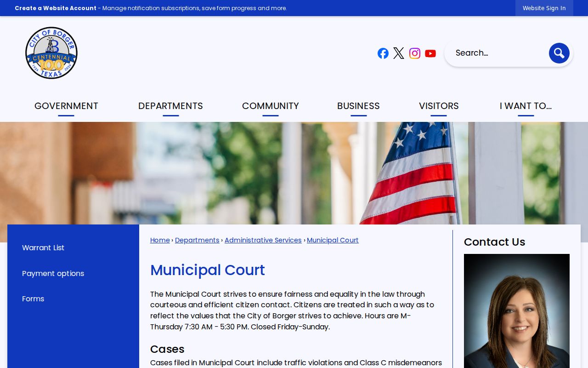Open the I Want To... menu
The height and width of the screenshot is (368, 588).
(526, 106)
